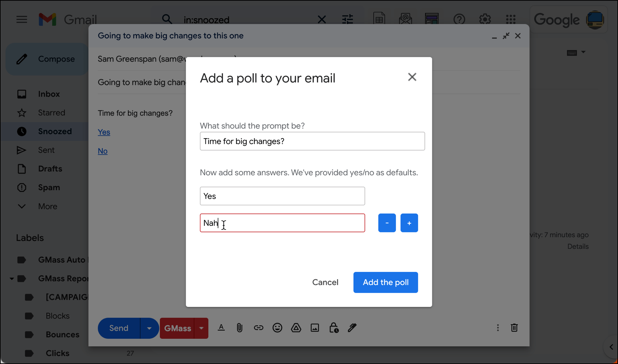The height and width of the screenshot is (364, 618).
Task: Toggle text formatting options icon
Action: (221, 328)
